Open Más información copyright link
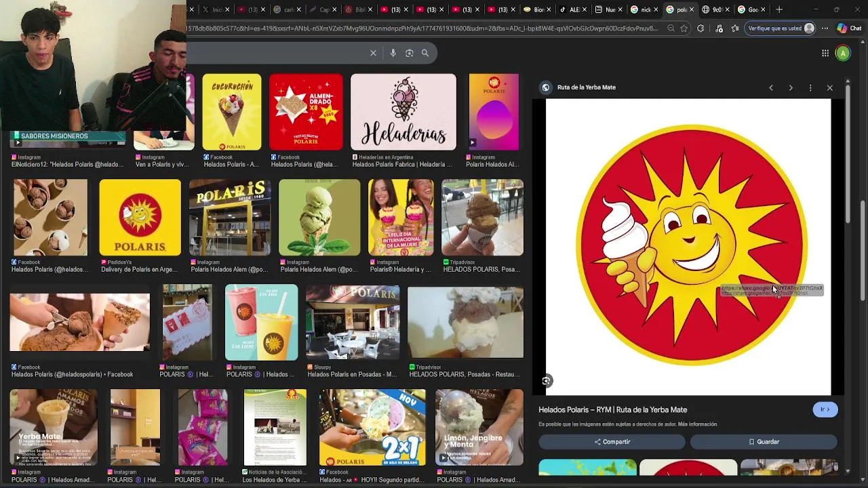Viewport: 868px width, 488px height. coord(697,424)
